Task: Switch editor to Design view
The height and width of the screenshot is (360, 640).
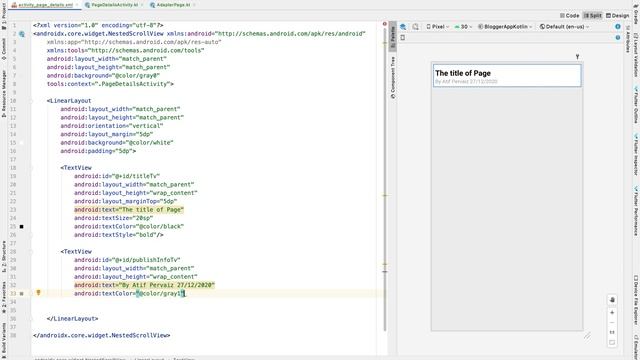Action: coord(618,16)
